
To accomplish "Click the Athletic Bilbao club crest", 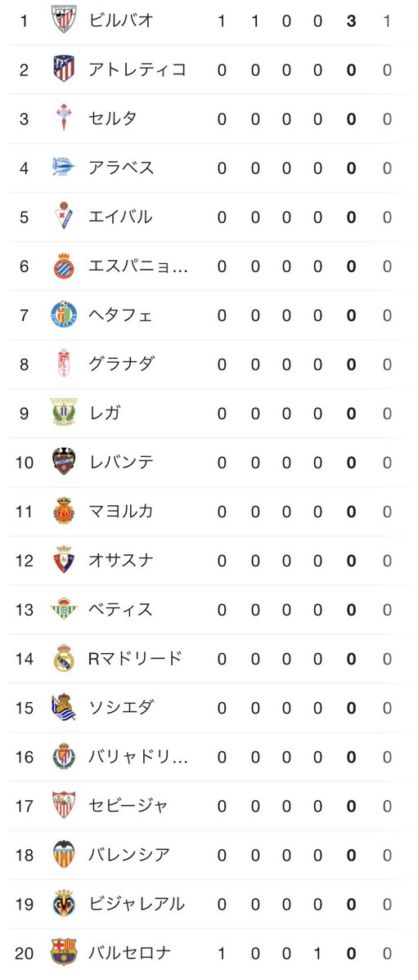I will coord(64,20).
